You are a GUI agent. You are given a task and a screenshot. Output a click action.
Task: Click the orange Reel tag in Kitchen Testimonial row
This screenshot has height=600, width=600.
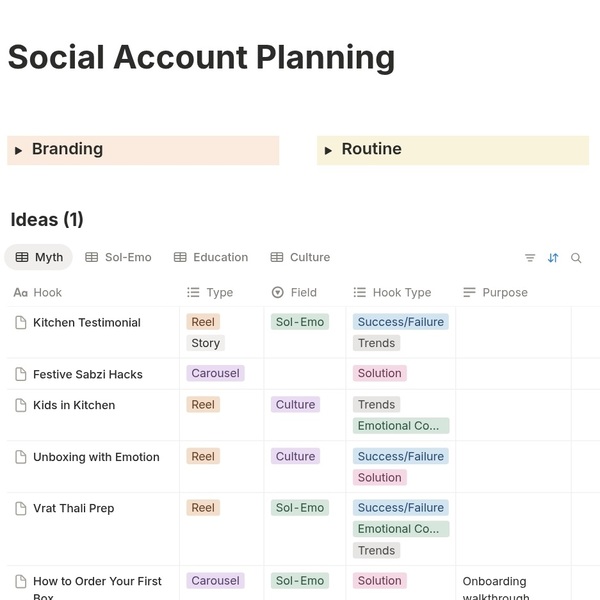click(203, 322)
